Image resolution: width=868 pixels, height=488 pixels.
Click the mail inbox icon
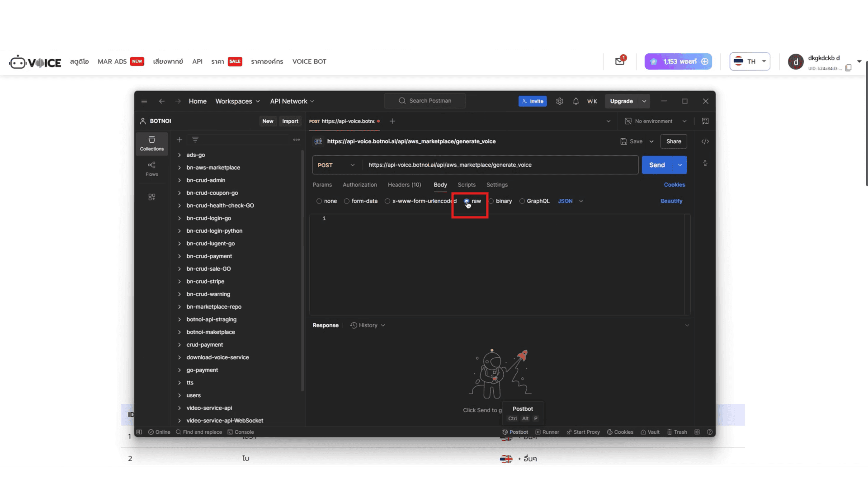point(619,61)
